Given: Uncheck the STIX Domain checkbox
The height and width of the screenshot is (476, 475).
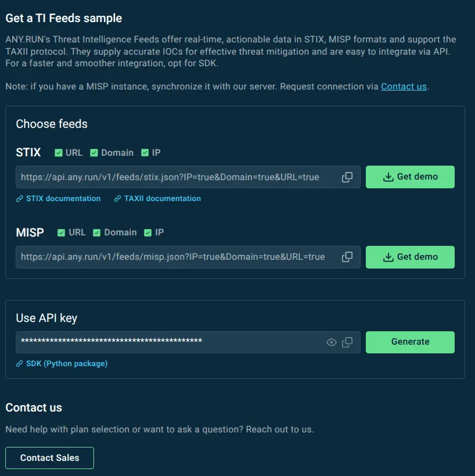Looking at the screenshot, I should [94, 153].
